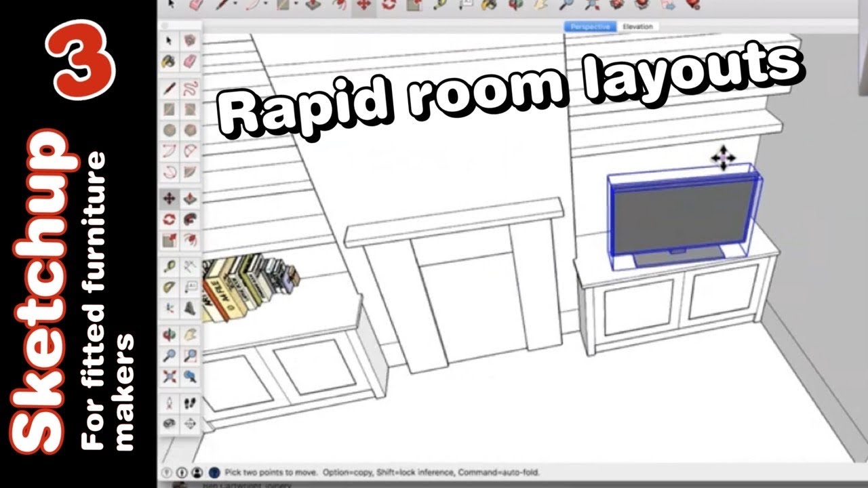Select the pink Eraser tool in left toolbar
This screenshot has height=488, width=868.
(x=191, y=61)
